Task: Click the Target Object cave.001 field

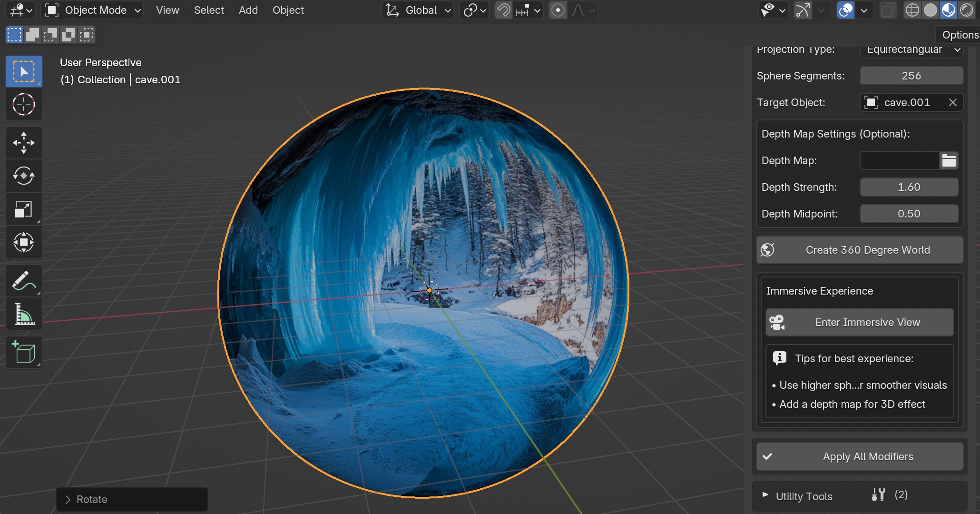Action: tap(911, 102)
